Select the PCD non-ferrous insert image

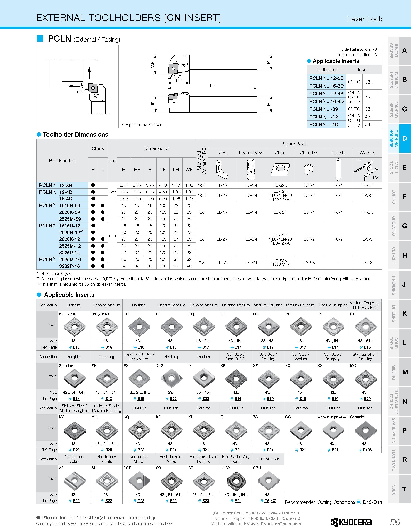coord(139,481)
